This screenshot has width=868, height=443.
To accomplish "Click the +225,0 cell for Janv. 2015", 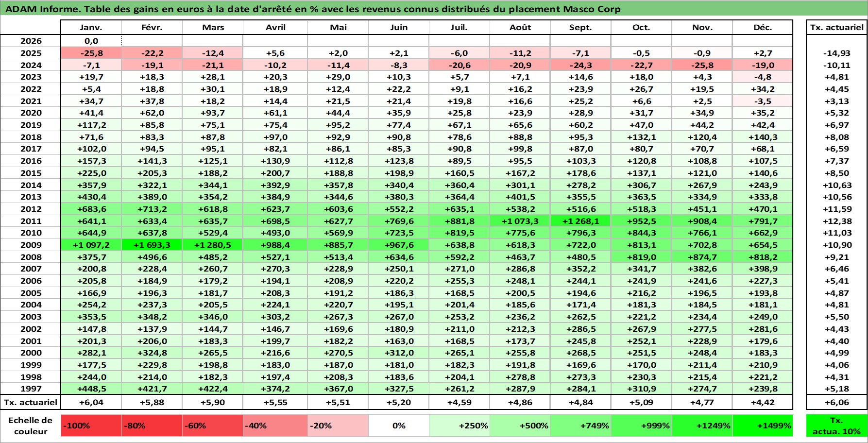I will coord(91,173).
